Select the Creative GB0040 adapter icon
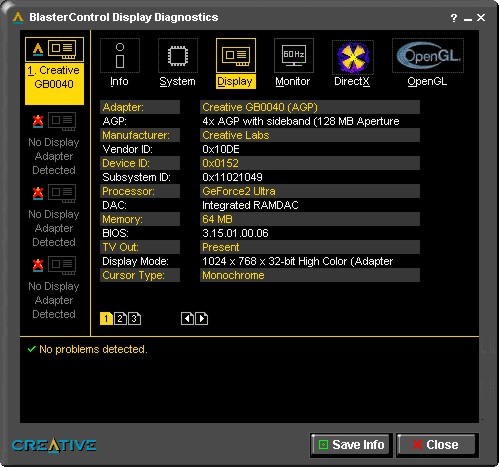 click(54, 49)
